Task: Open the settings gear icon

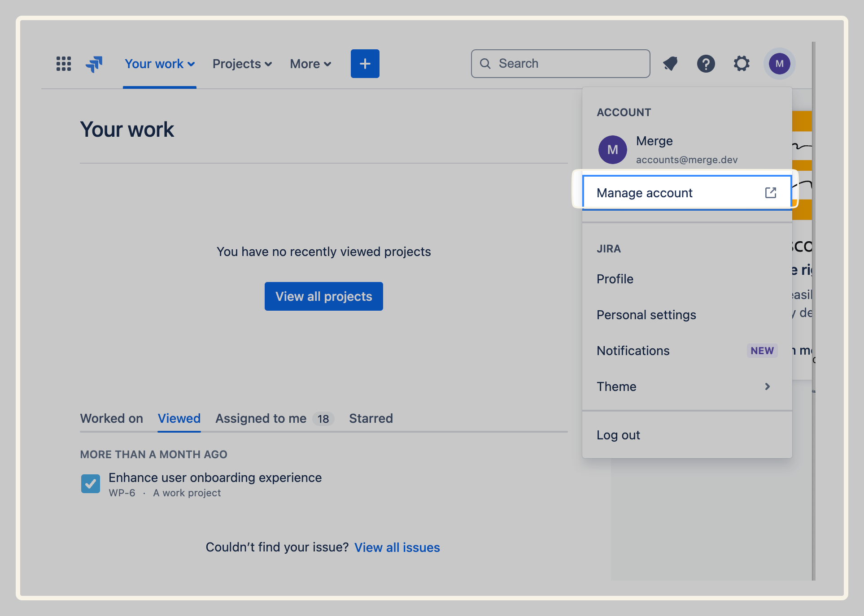Action: (741, 64)
